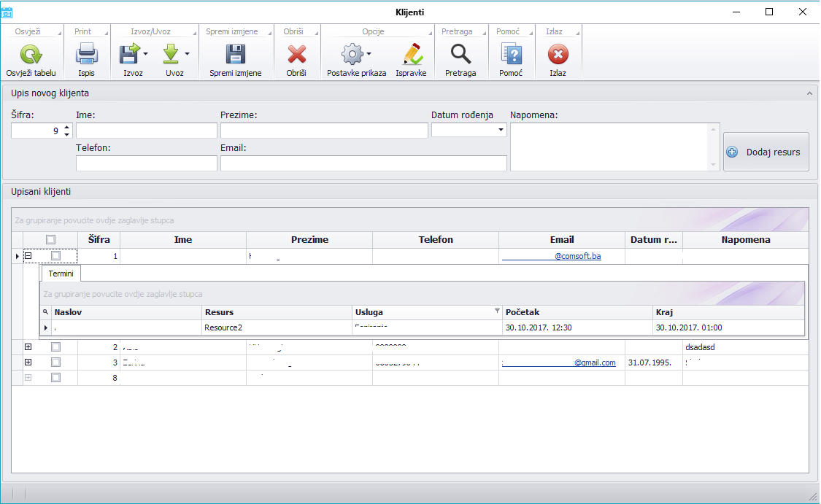
Task: Select the 30.10.2017. 12:30 start cell
Action: 577,328
